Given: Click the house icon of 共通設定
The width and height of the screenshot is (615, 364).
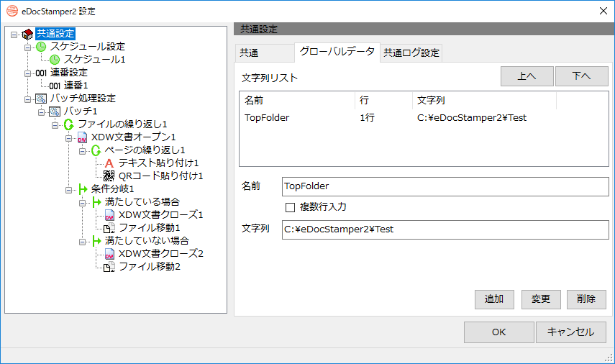Looking at the screenshot, I should pyautogui.click(x=27, y=34).
